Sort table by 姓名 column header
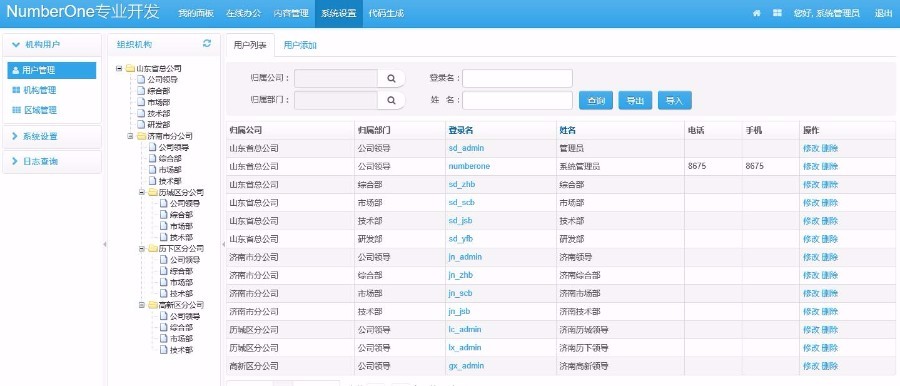Screen dimensions: 900x386 click(568, 130)
